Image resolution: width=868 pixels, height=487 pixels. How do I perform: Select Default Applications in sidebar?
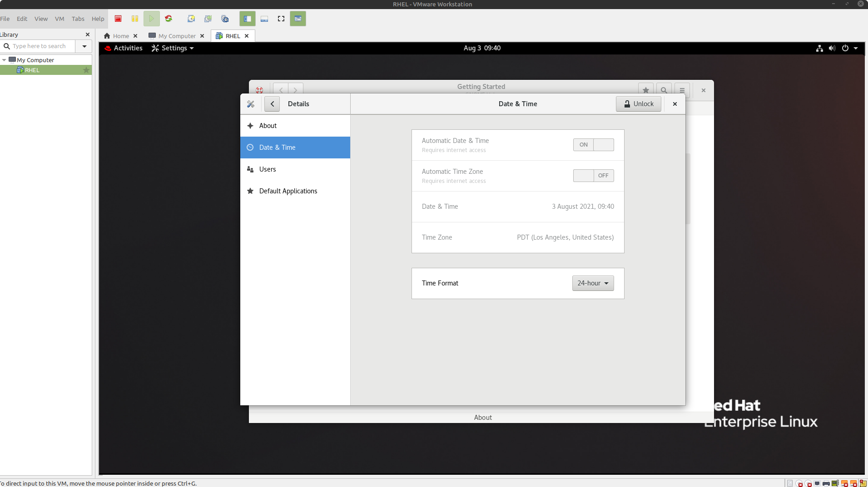295,191
